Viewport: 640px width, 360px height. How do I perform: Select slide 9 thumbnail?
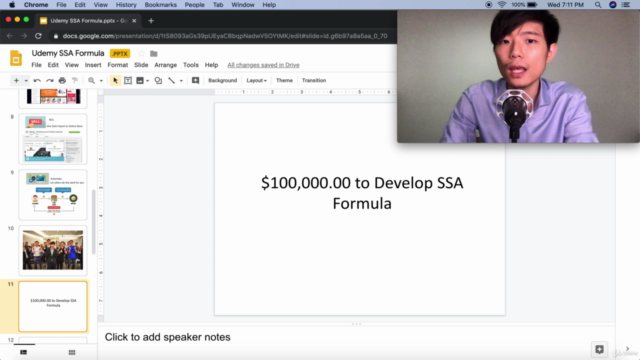pyautogui.click(x=53, y=195)
